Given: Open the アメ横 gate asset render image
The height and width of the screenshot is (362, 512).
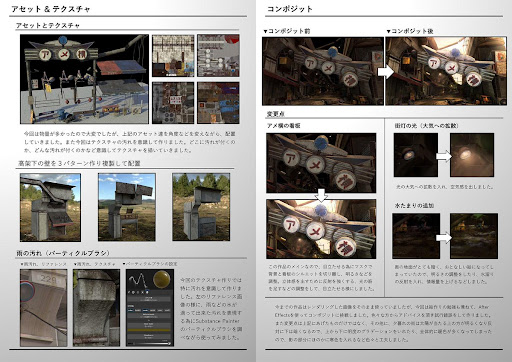Looking at the screenshot, I should (84, 79).
